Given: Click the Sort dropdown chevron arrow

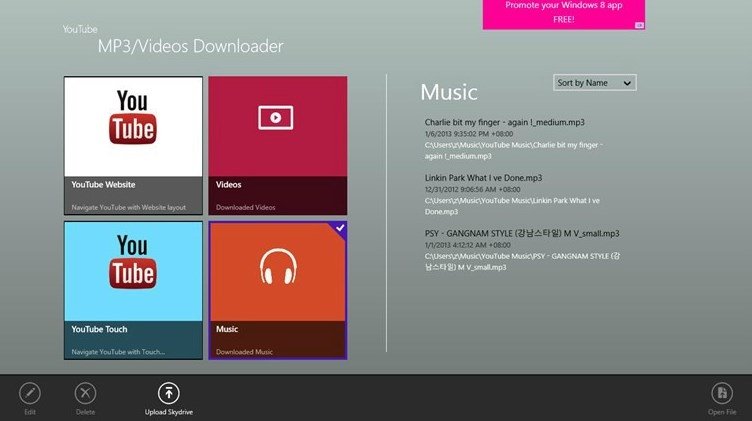Looking at the screenshot, I should pos(627,83).
